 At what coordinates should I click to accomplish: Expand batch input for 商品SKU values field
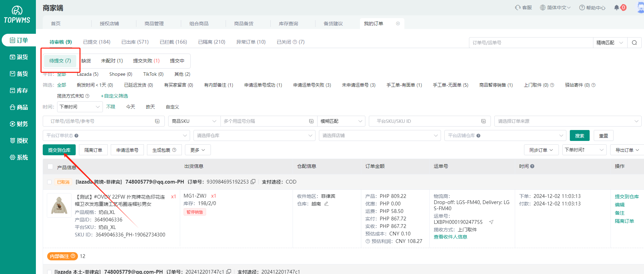[x=311, y=121]
